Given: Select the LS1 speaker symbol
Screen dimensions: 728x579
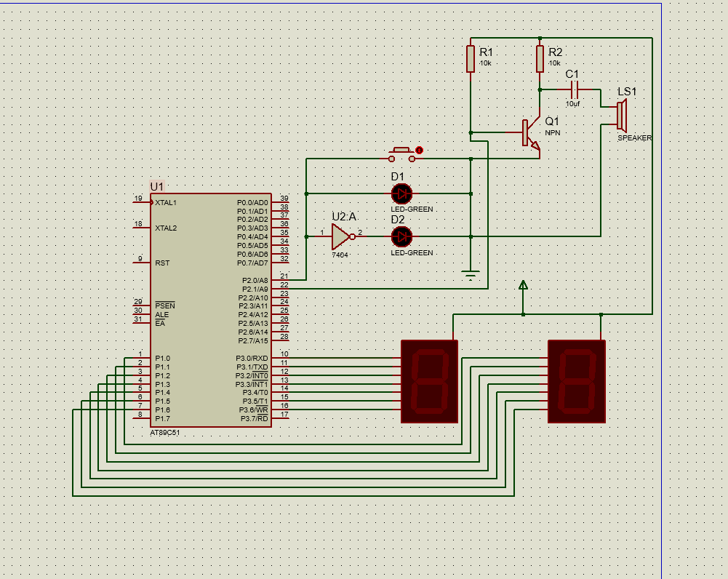Looking at the screenshot, I should [x=622, y=116].
